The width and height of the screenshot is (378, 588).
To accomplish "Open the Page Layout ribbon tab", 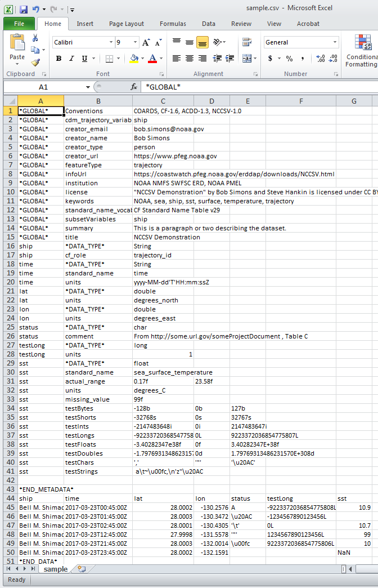I will tap(127, 24).
